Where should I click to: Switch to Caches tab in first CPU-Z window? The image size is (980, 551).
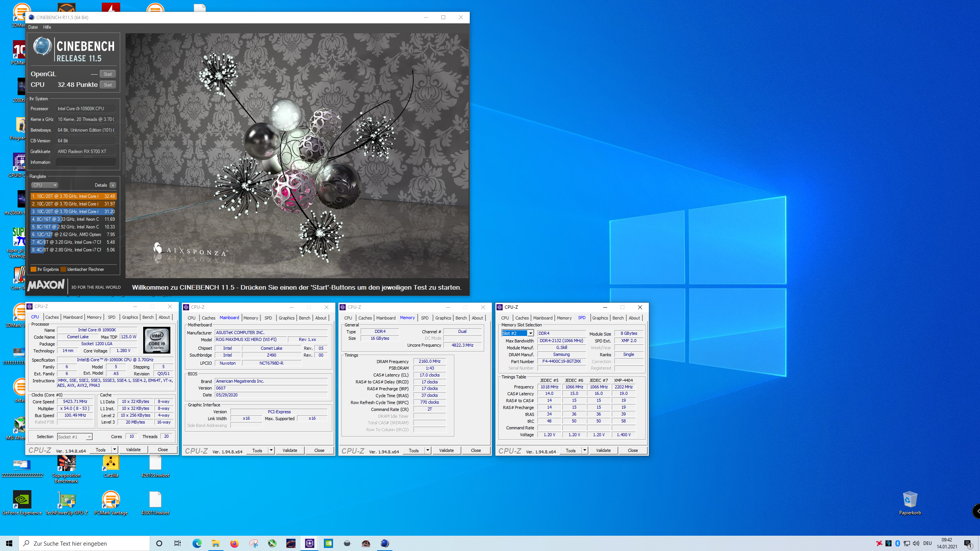[52, 317]
